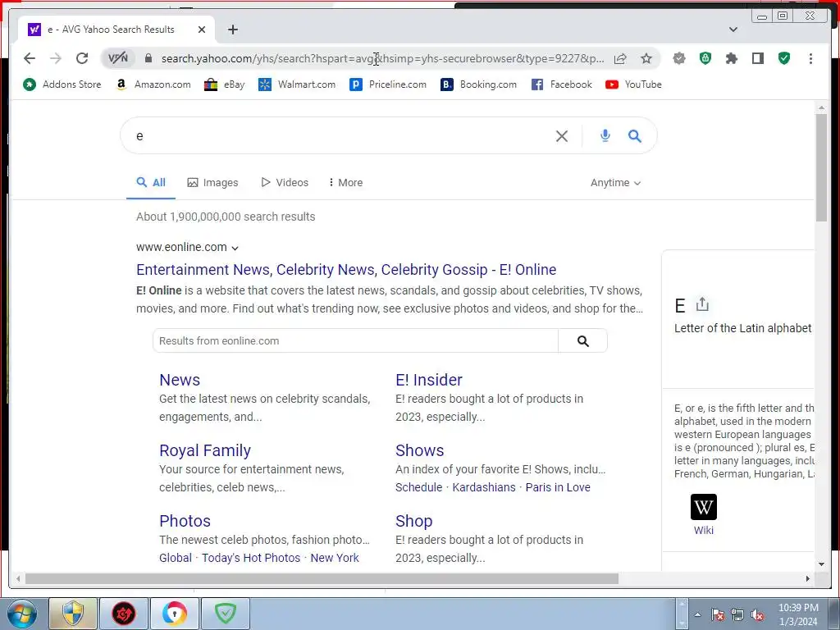The image size is (840, 630).
Task: Open the shield app in taskbar
Action: (x=73, y=614)
